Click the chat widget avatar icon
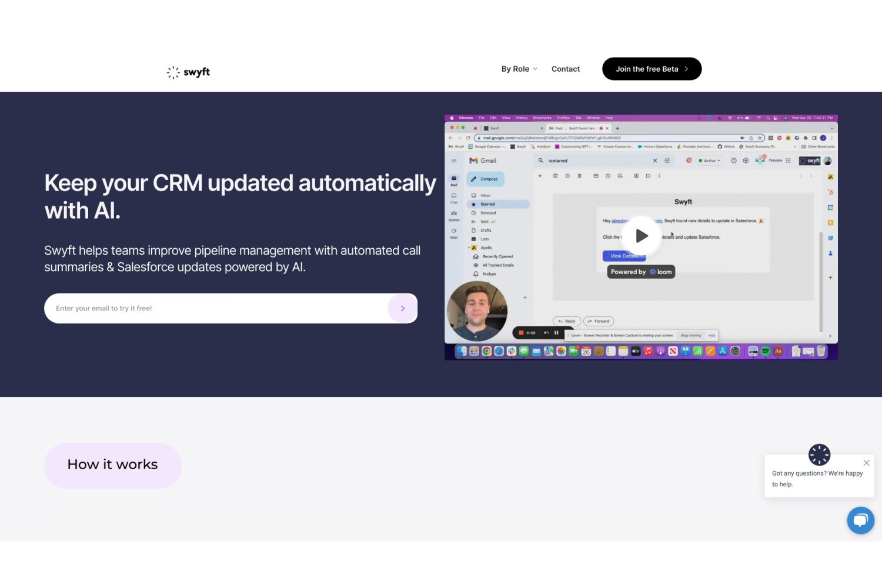882x588 pixels. pyautogui.click(x=819, y=455)
